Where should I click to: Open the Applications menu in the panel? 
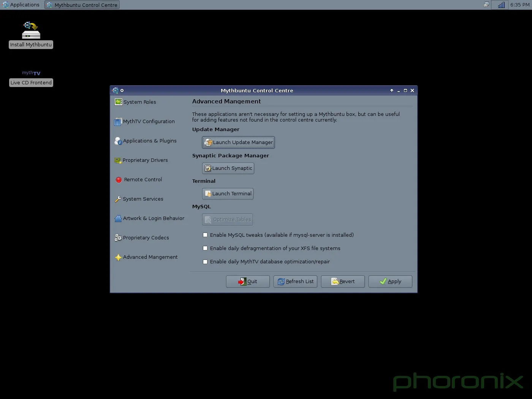(x=21, y=5)
